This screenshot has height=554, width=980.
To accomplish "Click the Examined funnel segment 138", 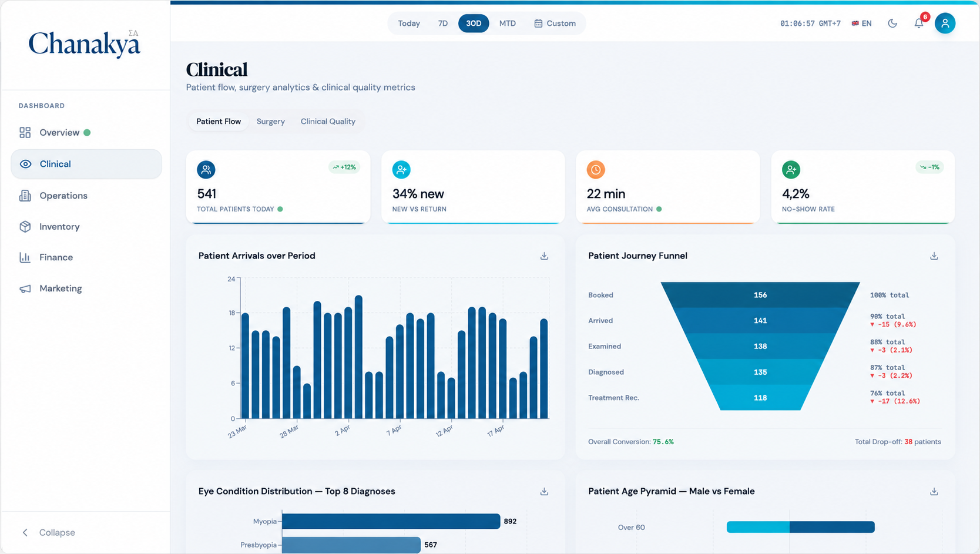I will (760, 347).
